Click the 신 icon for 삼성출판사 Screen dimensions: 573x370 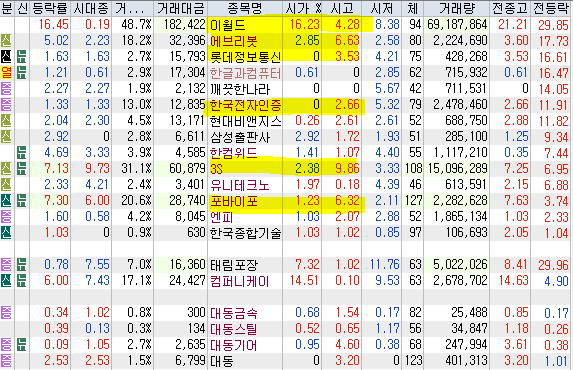point(6,137)
